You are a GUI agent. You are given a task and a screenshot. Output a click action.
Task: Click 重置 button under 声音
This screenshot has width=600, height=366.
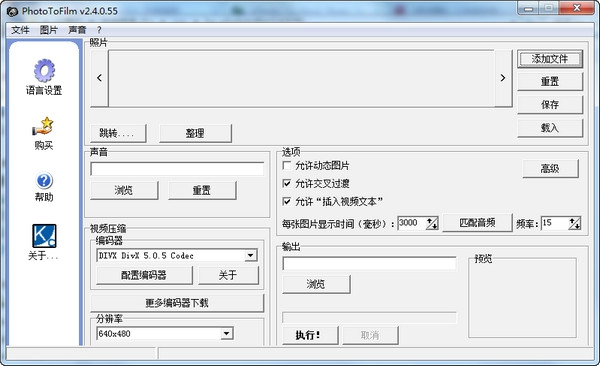pos(202,190)
